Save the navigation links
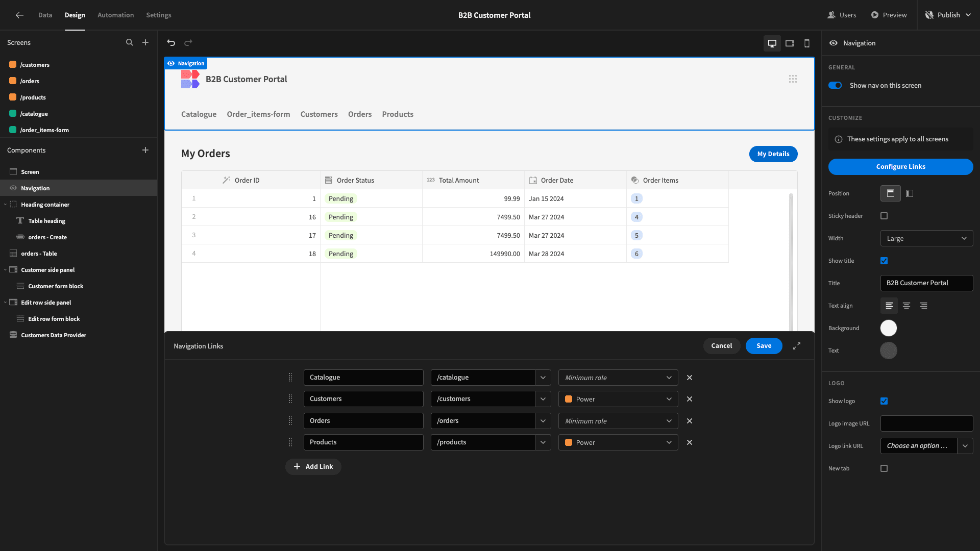The width and height of the screenshot is (980, 551). (x=764, y=346)
